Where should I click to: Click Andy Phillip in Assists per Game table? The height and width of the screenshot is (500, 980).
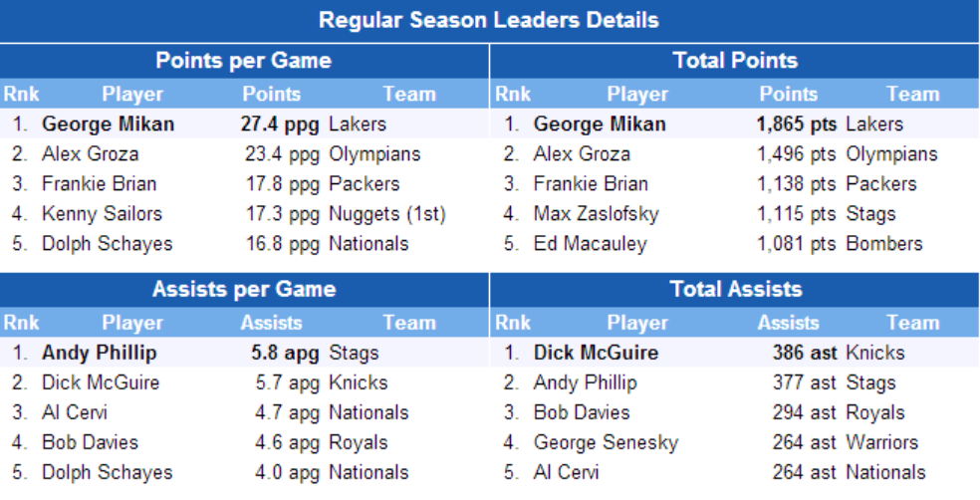(99, 353)
